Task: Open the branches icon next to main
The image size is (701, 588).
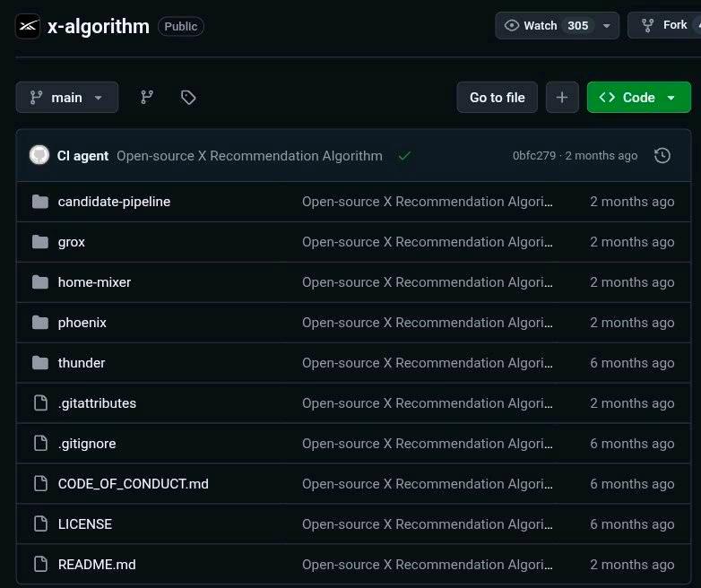Action: 147,97
